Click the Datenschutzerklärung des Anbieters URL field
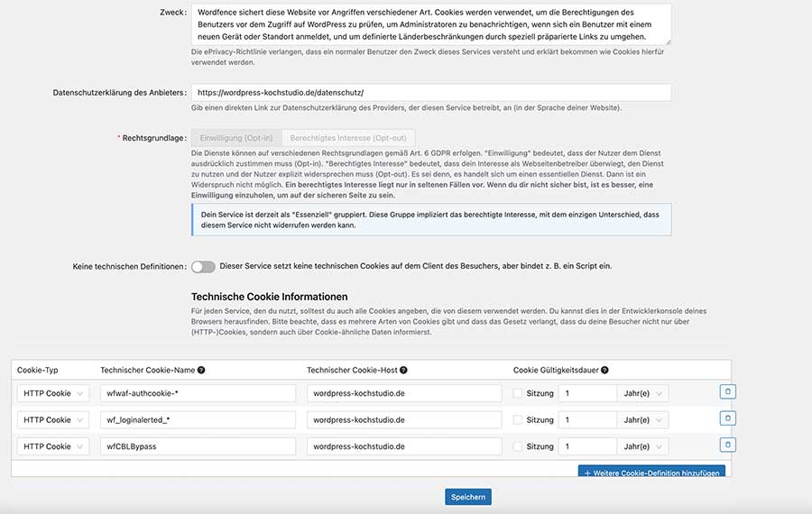This screenshot has width=812, height=514. click(431, 93)
